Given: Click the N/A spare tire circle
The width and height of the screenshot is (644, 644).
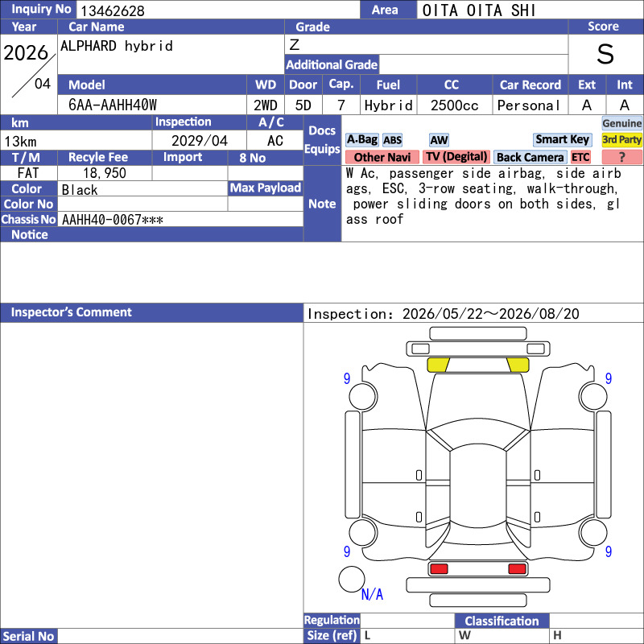Looking at the screenshot, I should 352,579.
